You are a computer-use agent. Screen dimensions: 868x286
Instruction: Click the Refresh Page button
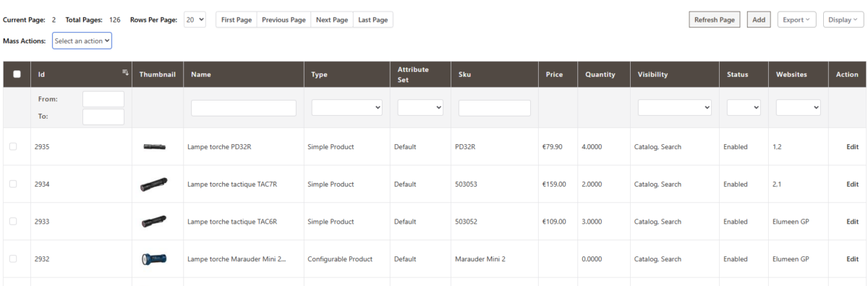[x=715, y=20]
